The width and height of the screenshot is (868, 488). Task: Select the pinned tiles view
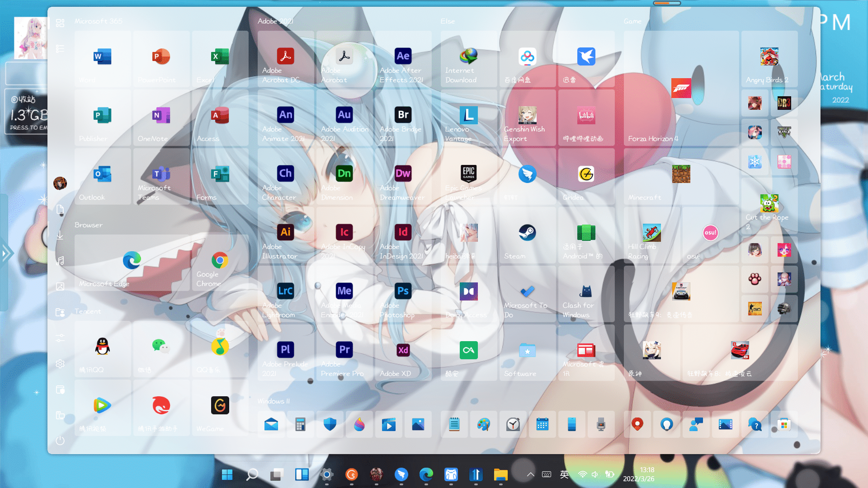click(x=60, y=23)
